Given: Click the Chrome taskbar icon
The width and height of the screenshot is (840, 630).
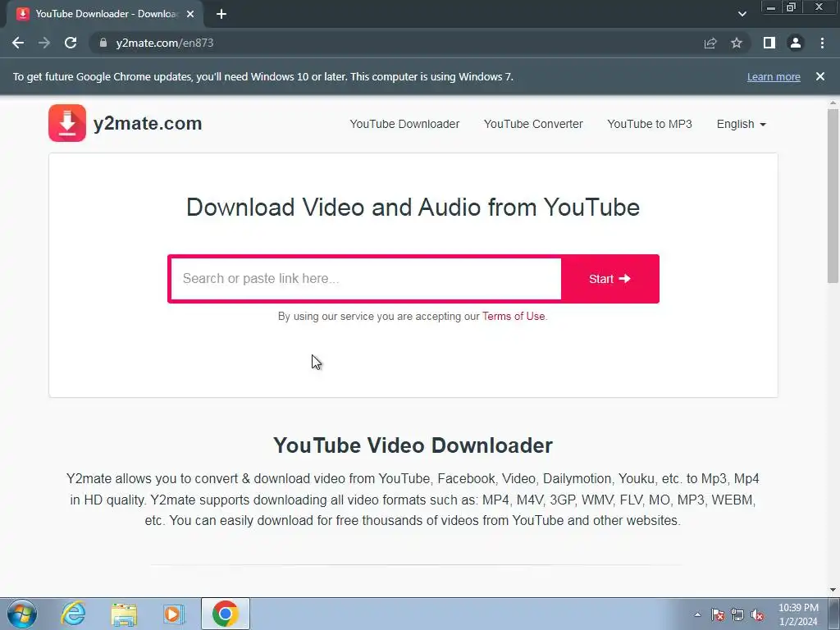Looking at the screenshot, I should pos(225,614).
